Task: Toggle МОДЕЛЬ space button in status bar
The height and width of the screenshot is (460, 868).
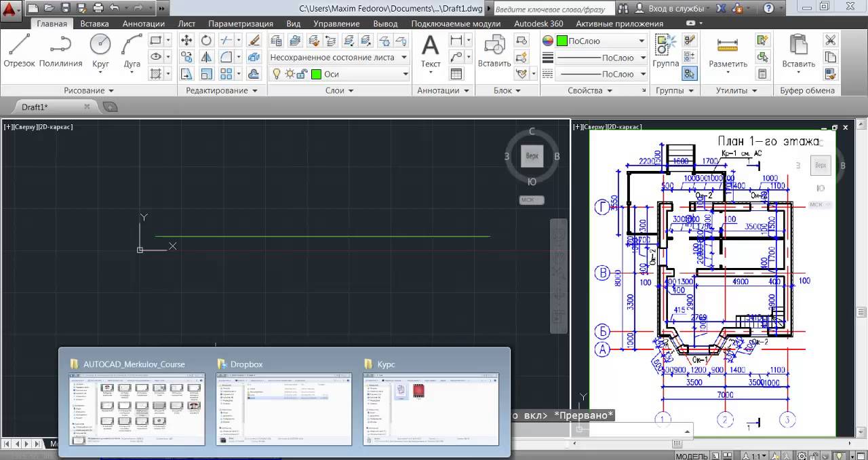Action: (x=691, y=456)
